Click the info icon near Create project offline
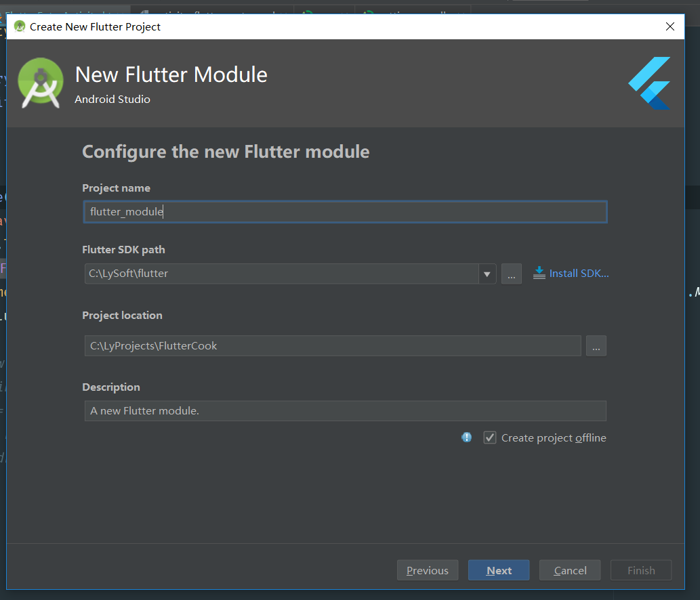The image size is (700, 600). point(466,437)
